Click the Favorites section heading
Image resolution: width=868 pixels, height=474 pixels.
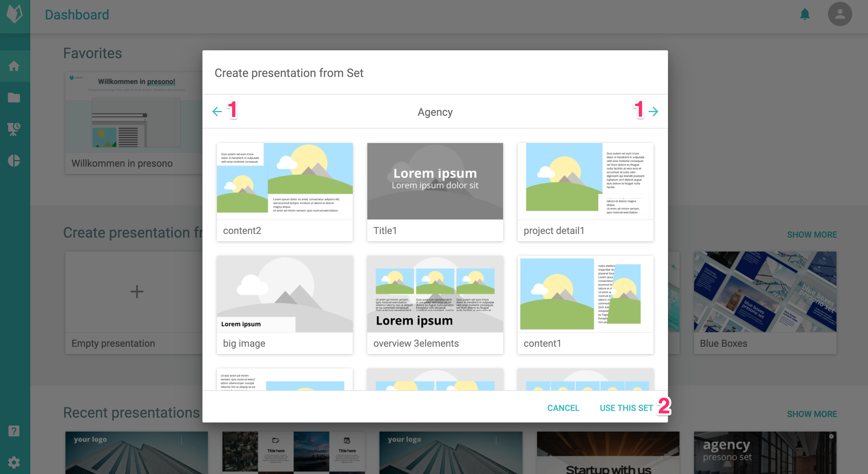point(93,53)
